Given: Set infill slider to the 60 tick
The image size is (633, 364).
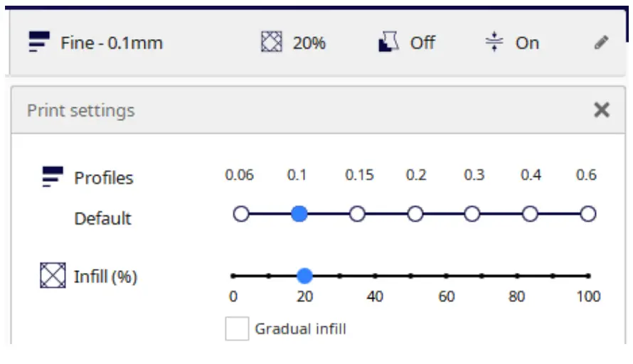Looking at the screenshot, I should tap(446, 276).
